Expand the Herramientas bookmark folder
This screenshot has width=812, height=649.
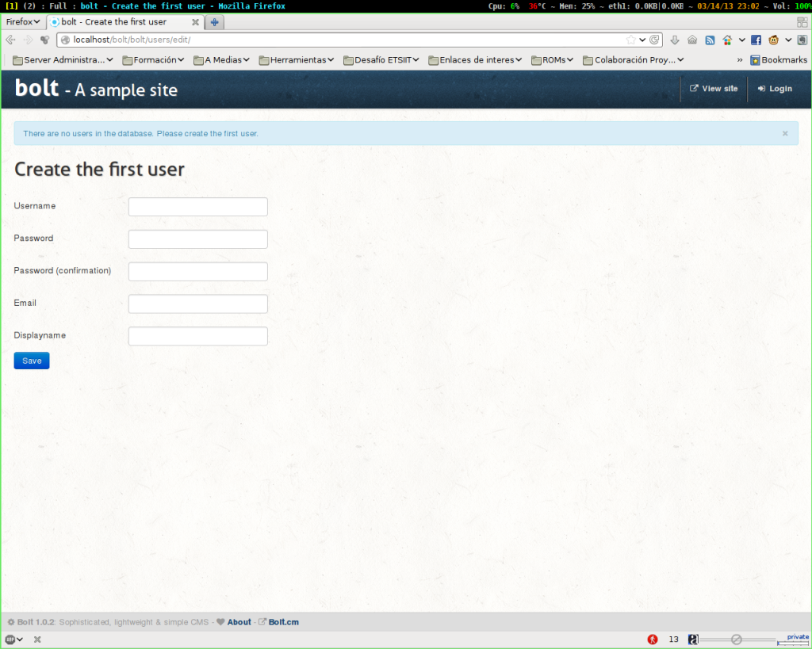[x=297, y=60]
